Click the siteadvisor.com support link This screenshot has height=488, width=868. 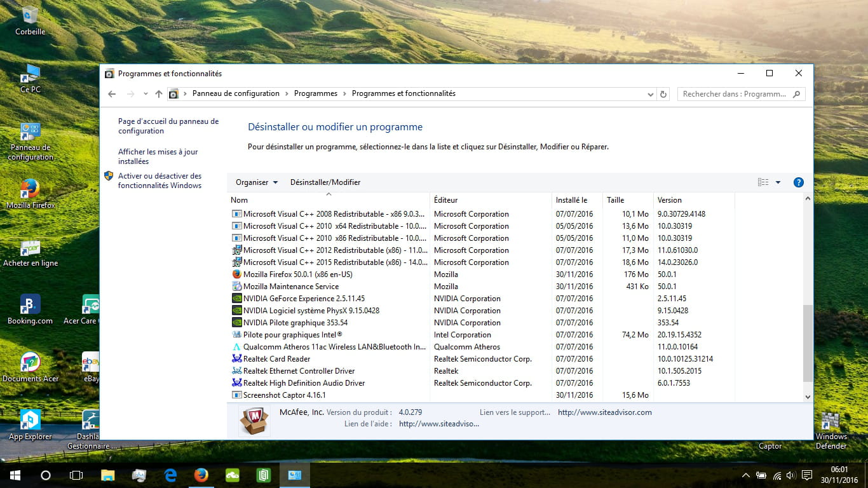point(605,412)
